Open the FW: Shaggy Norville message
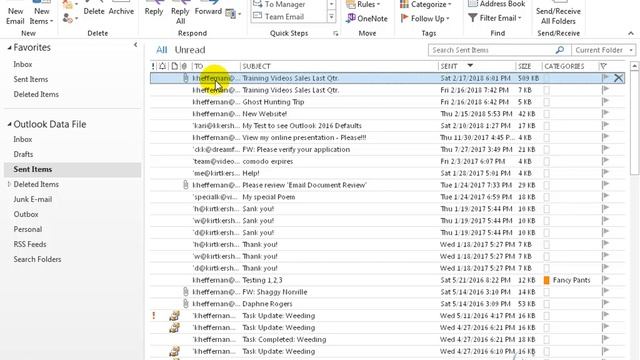Screen dimensions: 640x360 click(387, 292)
